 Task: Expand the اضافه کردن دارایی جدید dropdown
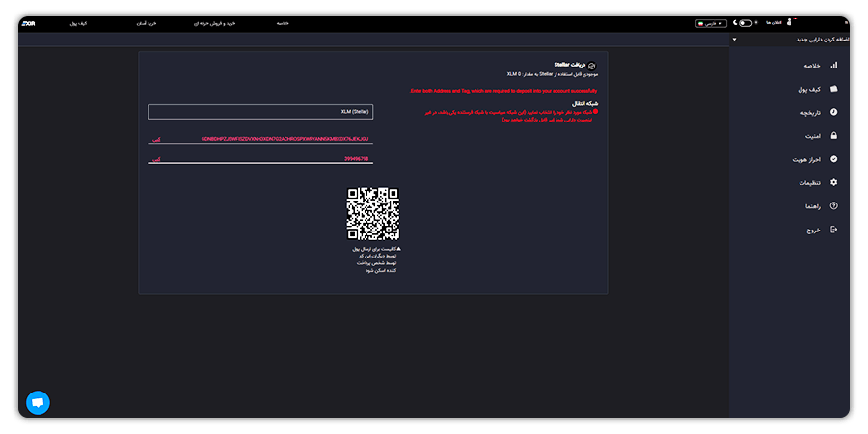(x=790, y=40)
